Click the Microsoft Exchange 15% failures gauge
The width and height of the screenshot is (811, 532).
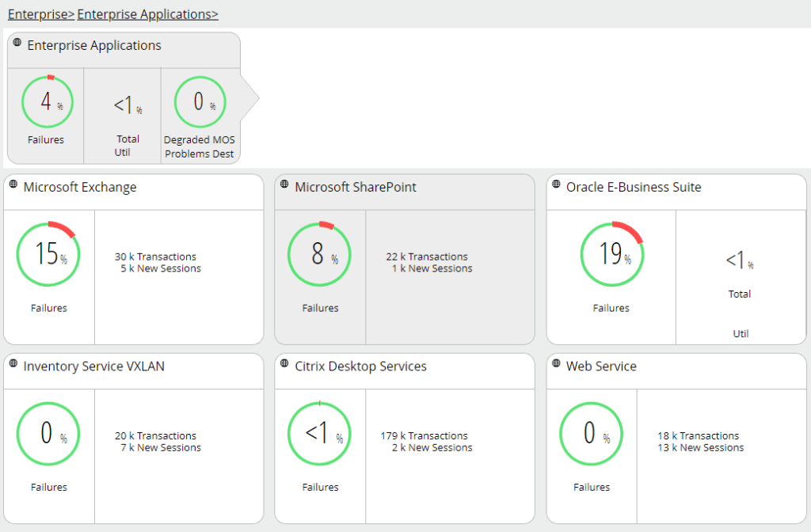tap(48, 253)
